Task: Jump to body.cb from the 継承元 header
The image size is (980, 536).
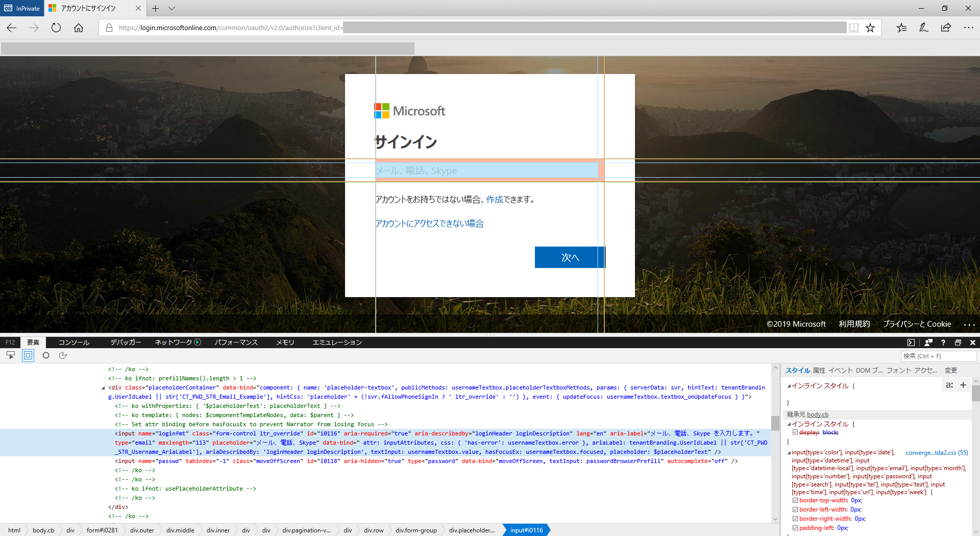Action: click(818, 415)
